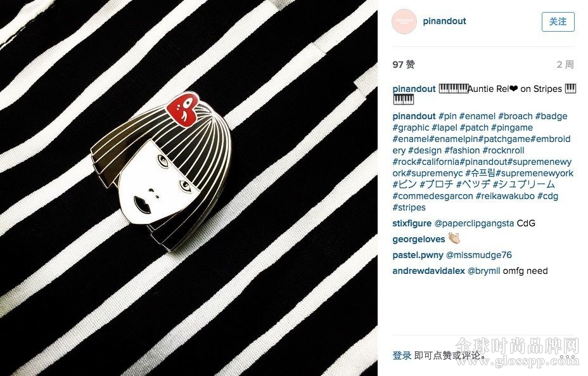Open georgeloves profile link
The height and width of the screenshot is (376, 588).
point(418,240)
